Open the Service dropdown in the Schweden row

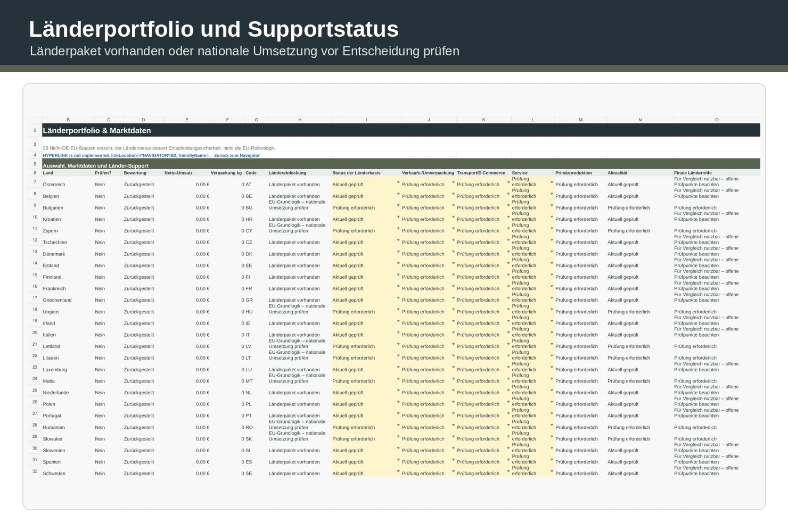[x=552, y=471]
